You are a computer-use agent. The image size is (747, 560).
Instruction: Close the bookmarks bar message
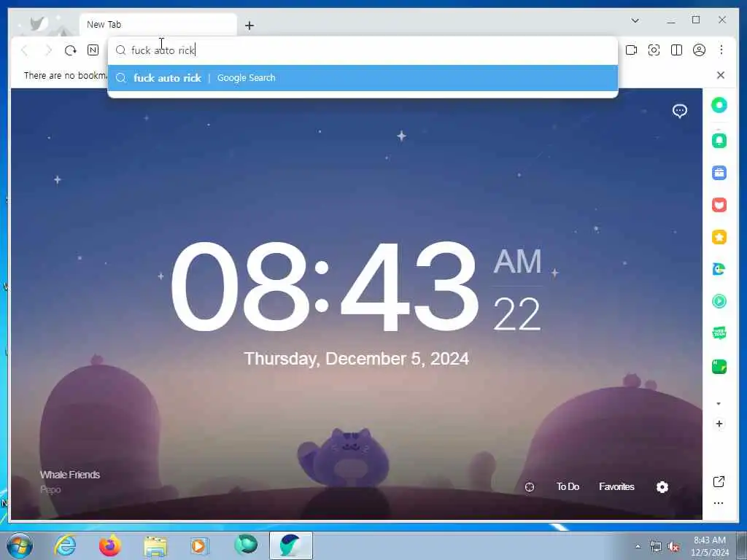pos(721,75)
